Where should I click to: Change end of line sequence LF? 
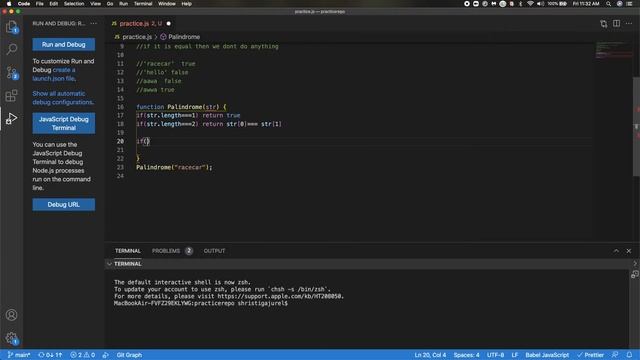(515, 355)
